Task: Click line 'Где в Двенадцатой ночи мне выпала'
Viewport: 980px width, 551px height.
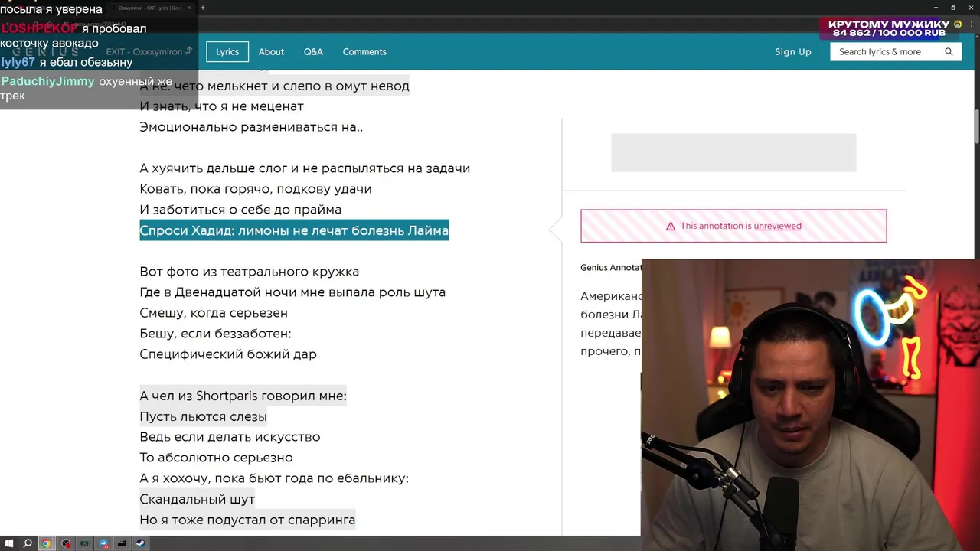Action: pos(292,292)
